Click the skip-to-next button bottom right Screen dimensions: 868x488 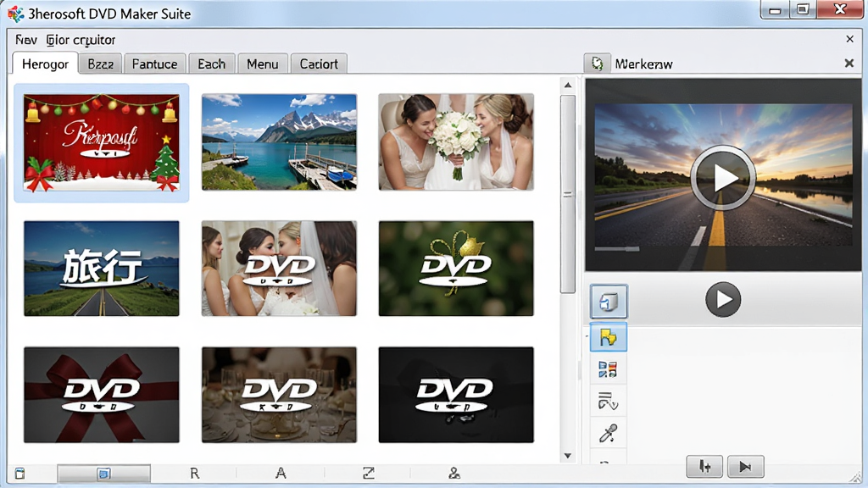[x=746, y=467]
